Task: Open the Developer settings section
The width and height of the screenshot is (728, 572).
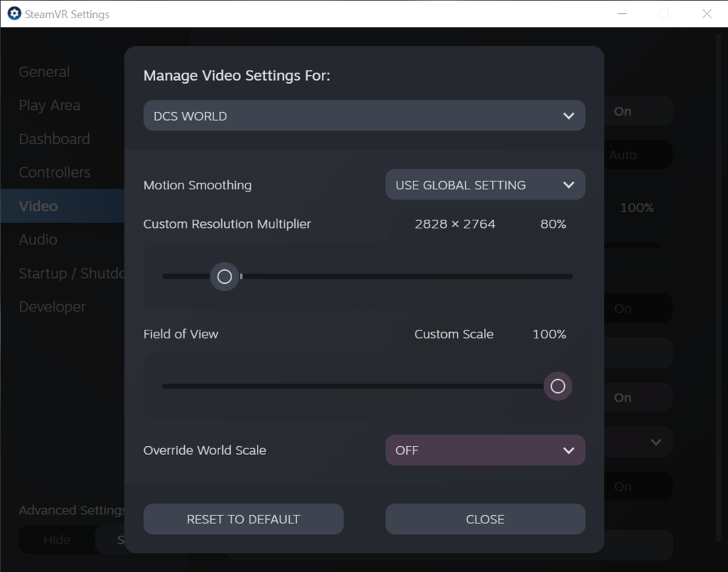Action: tap(52, 306)
